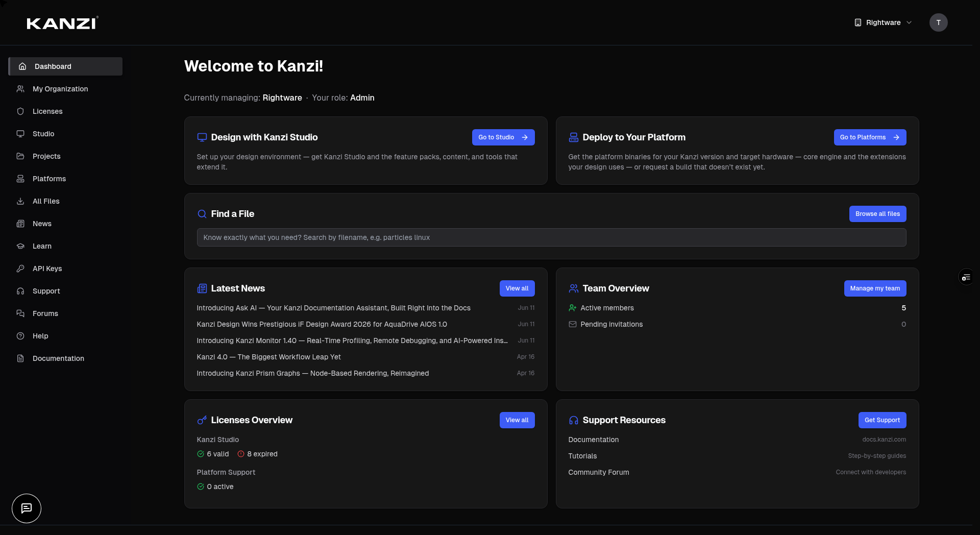The image size is (980, 535).
Task: Click the Go to Platforms button
Action: click(870, 137)
